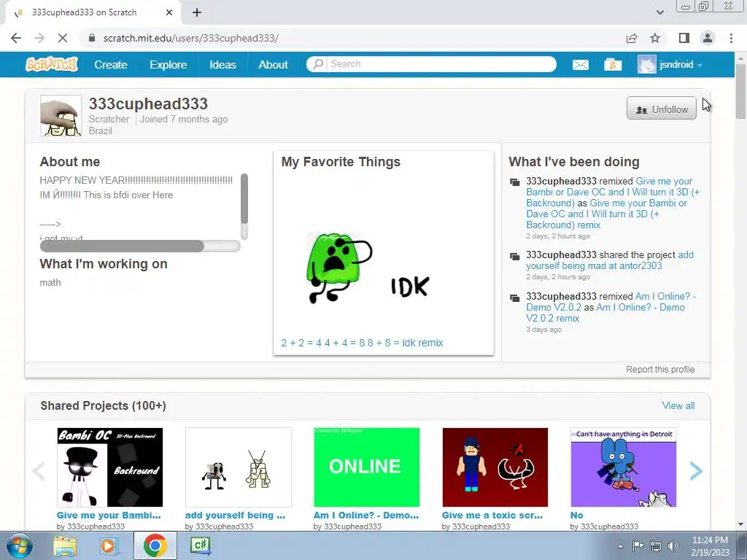
Task: Expand the jsndroid account dropdown
Action: click(x=700, y=65)
